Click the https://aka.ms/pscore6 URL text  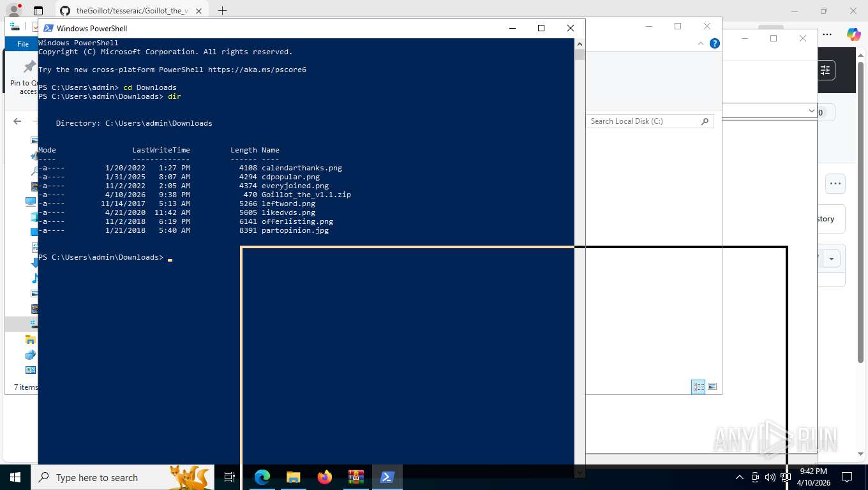click(257, 70)
